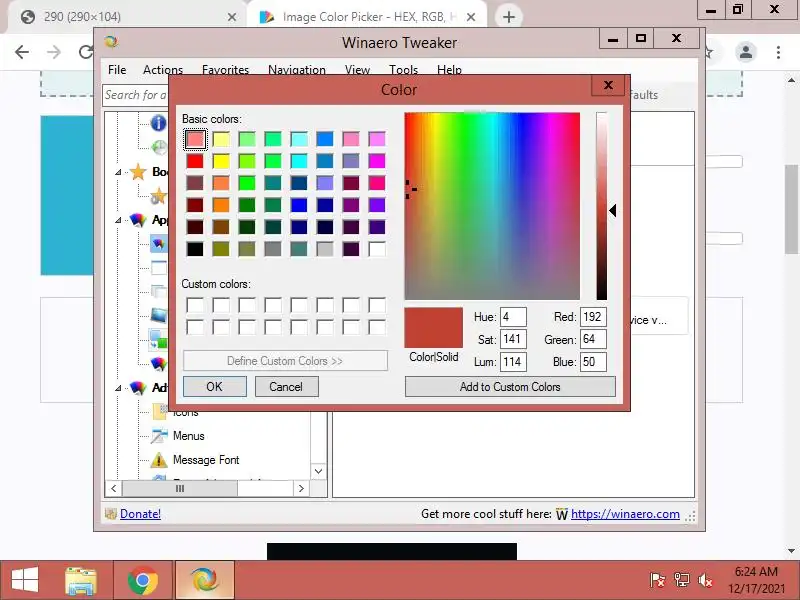
Task: Click the first custom color slot
Action: click(x=195, y=305)
